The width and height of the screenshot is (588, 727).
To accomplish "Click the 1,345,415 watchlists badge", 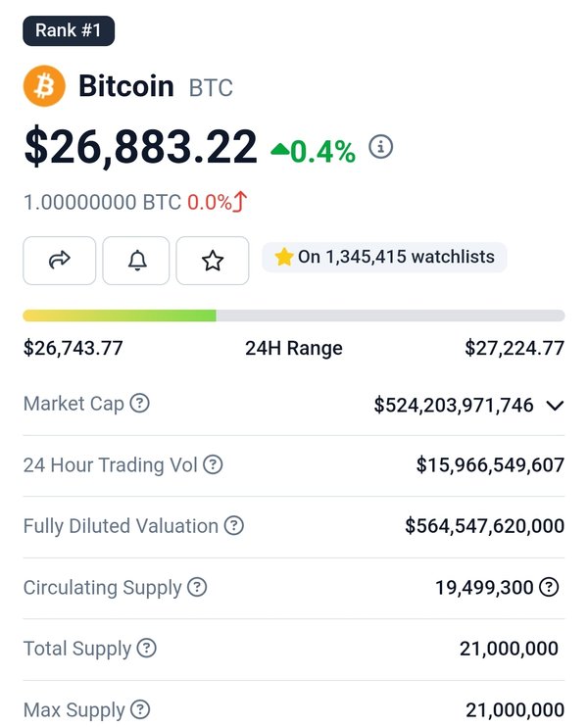I will click(384, 257).
